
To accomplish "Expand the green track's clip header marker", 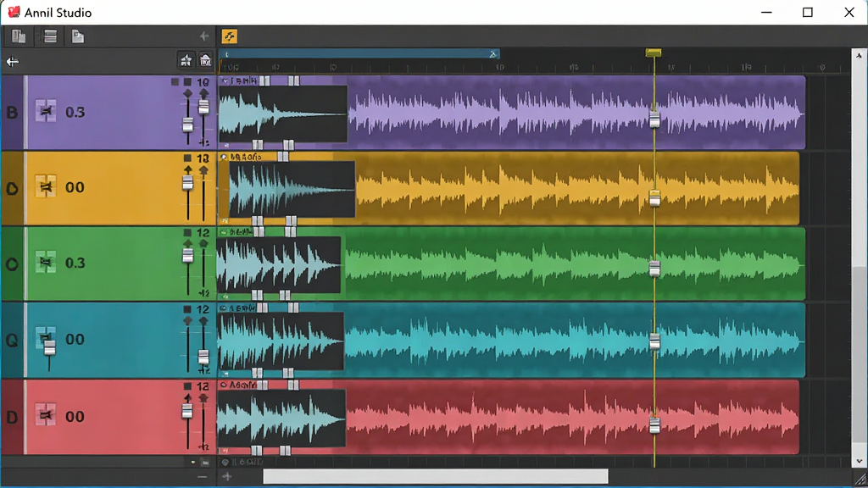I will [224, 232].
